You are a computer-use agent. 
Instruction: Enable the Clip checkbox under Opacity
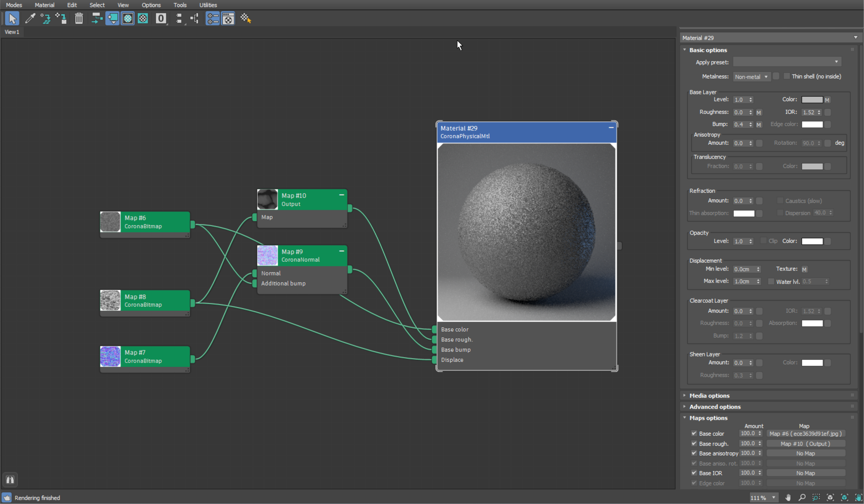point(763,241)
